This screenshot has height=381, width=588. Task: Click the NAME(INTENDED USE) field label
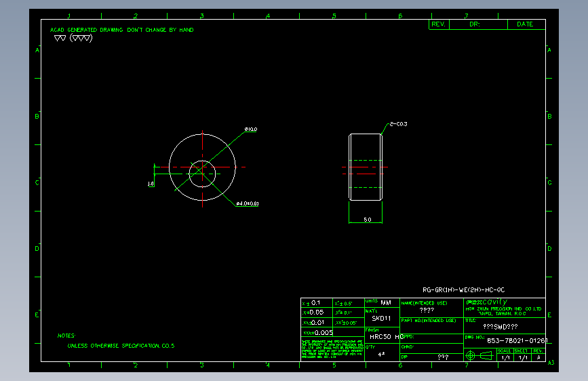pyautogui.click(x=424, y=303)
